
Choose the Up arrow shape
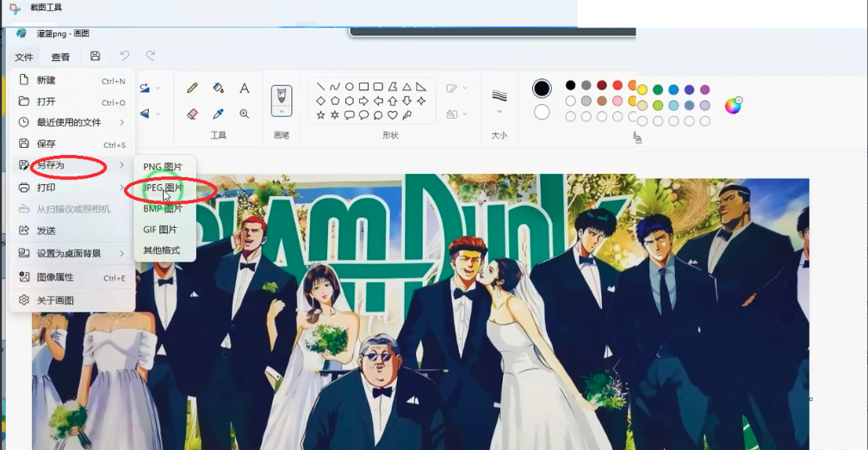point(393,102)
